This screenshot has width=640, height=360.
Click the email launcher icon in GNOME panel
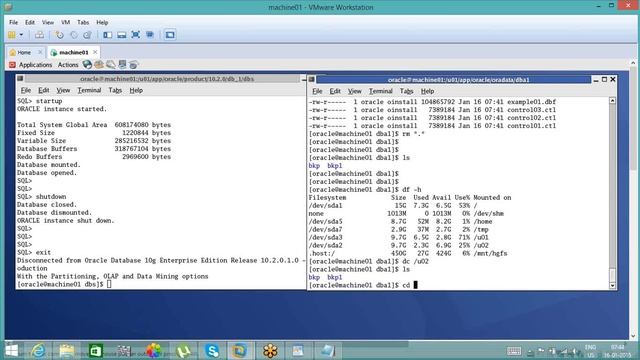(x=99, y=64)
